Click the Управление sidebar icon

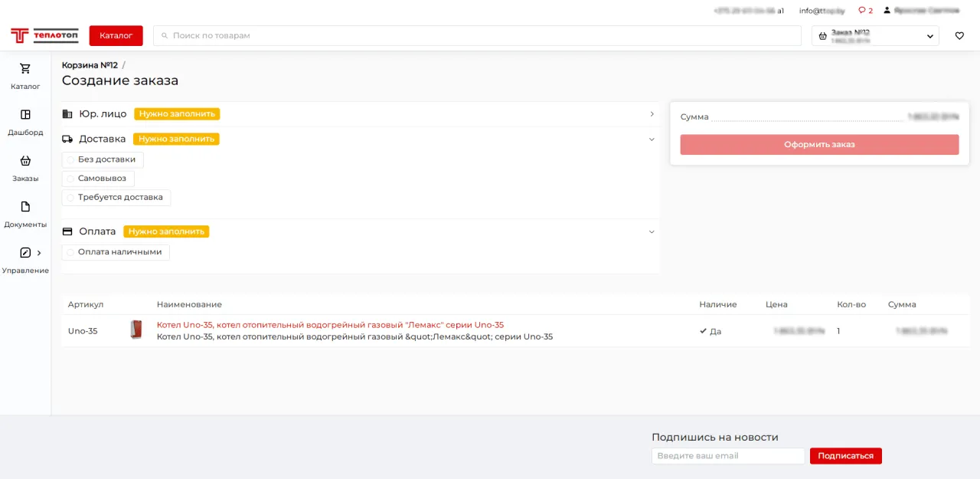(25, 253)
